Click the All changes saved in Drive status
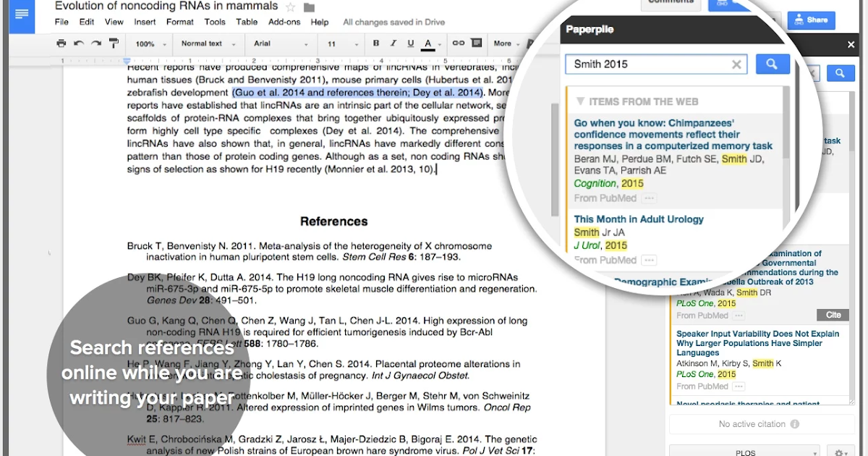Image resolution: width=868 pixels, height=456 pixels. click(x=394, y=22)
